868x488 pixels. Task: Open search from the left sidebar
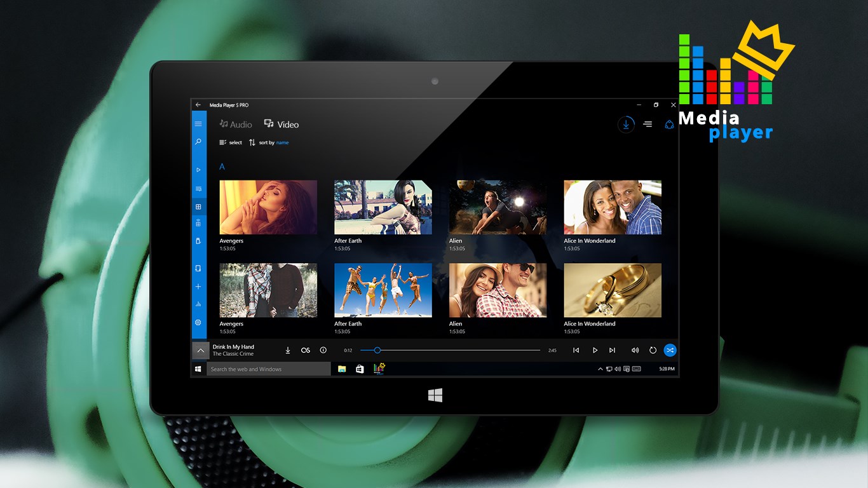click(198, 142)
